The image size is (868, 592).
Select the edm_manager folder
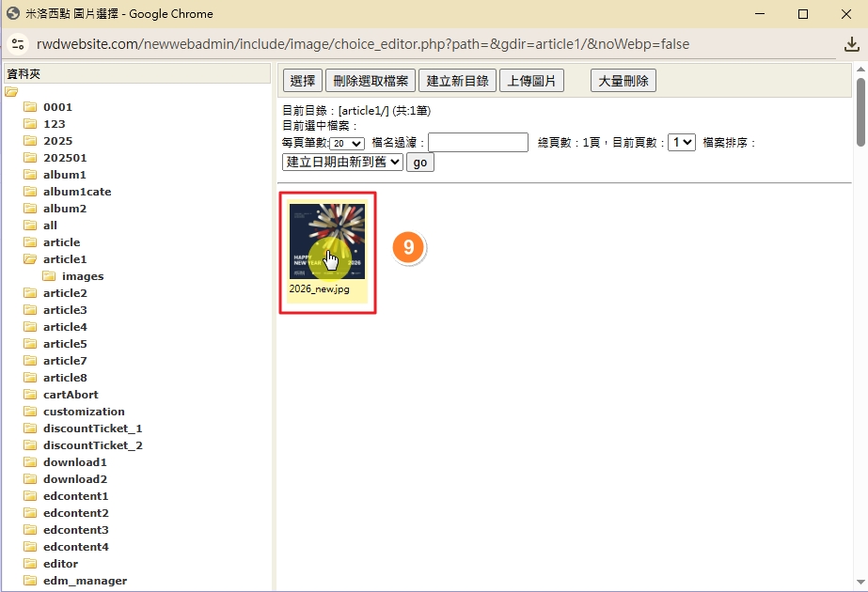(85, 581)
